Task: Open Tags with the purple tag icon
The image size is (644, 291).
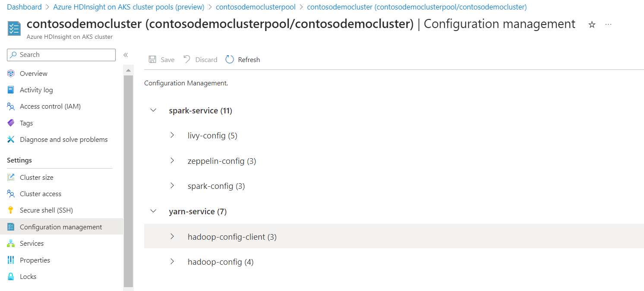Action: point(11,123)
